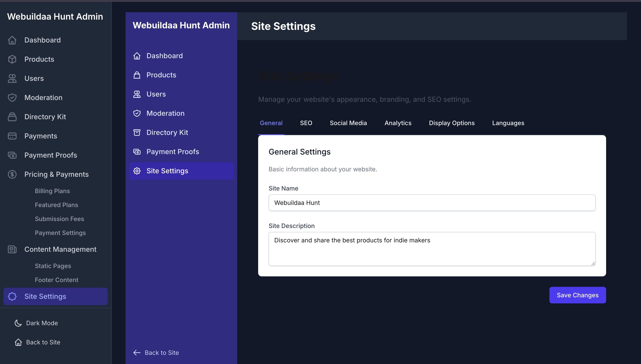Click the Moderation shield icon in left sidebar
641x364 pixels.
point(12,97)
